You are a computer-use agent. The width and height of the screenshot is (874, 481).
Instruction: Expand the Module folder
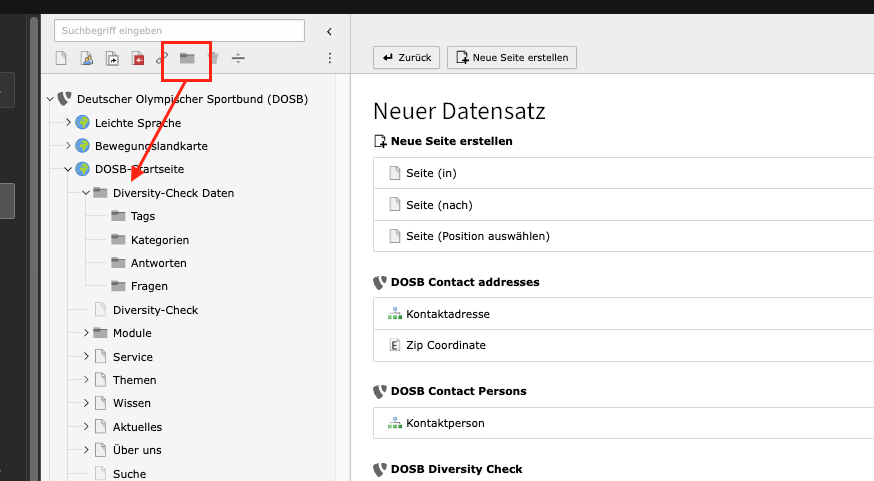[86, 333]
